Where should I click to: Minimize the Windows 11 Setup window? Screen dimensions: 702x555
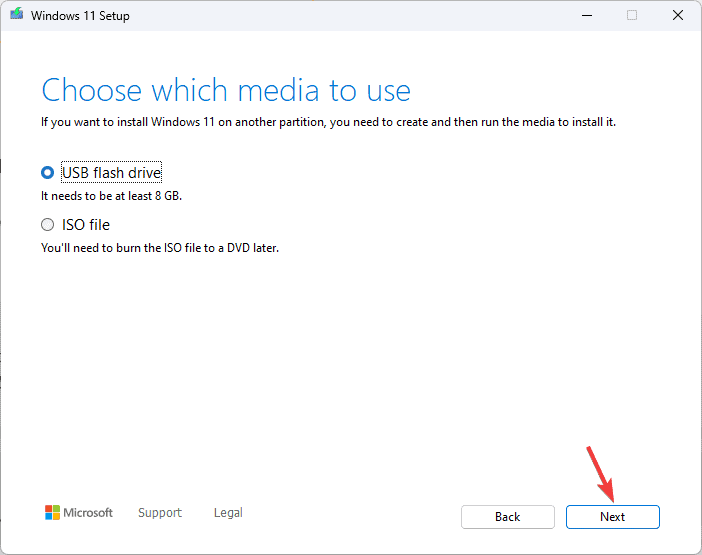click(586, 15)
